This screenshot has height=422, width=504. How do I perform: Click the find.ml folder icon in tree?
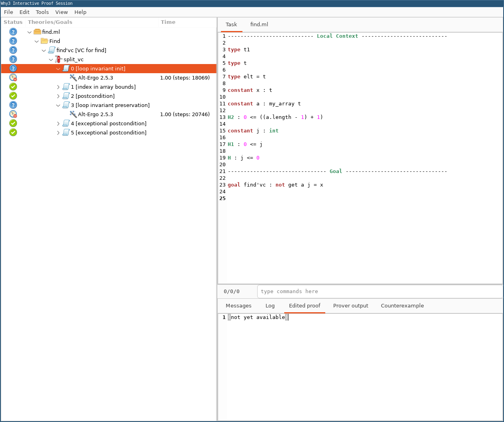point(37,32)
